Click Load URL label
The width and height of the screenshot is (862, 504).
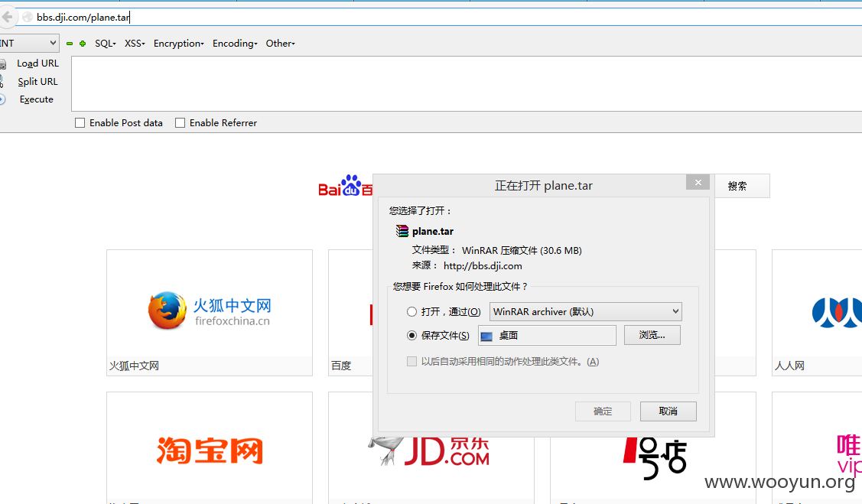(x=37, y=63)
